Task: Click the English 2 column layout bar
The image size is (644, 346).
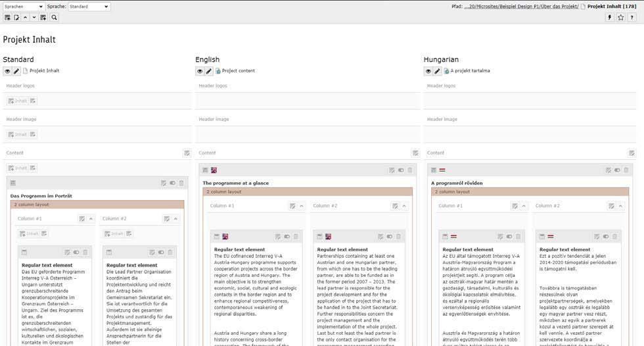Action: (308, 191)
